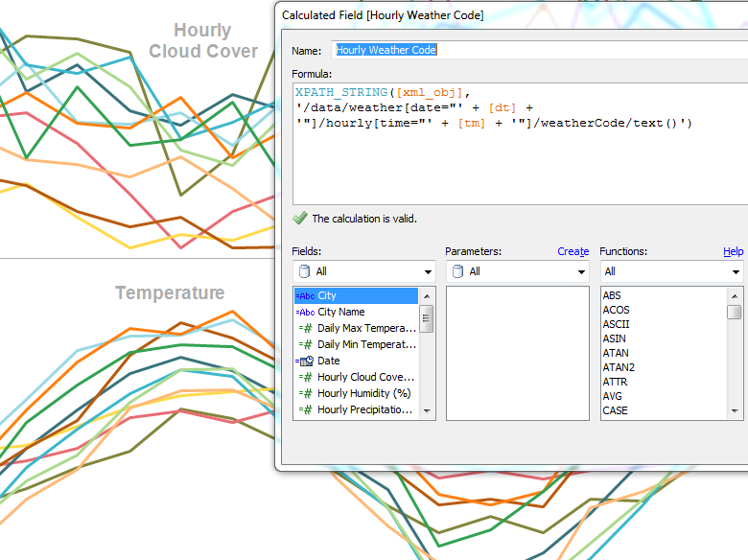748x560 pixels.
Task: Click Functions list scroll down arrow
Action: [735, 410]
